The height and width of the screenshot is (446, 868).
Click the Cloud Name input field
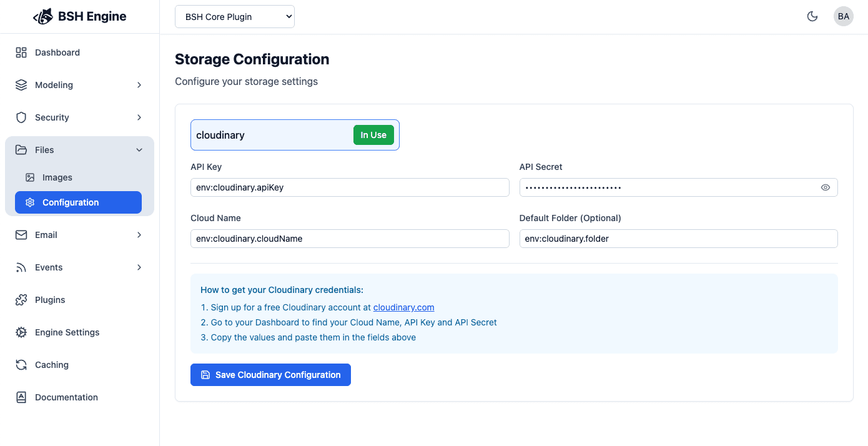[x=349, y=238]
